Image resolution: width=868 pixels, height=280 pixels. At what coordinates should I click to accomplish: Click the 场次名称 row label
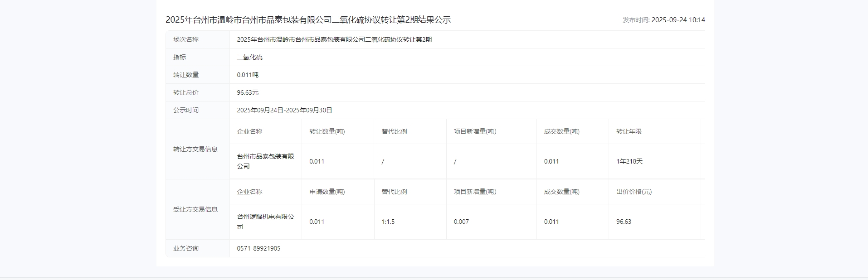[x=186, y=39]
